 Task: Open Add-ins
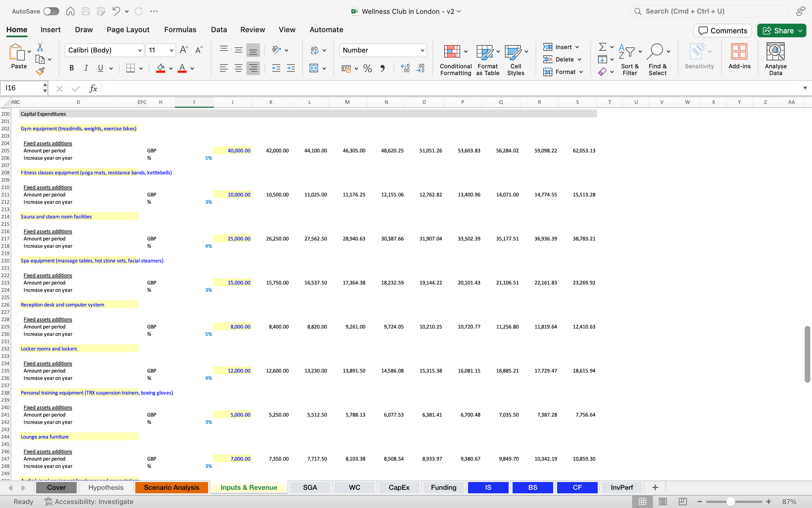(x=739, y=56)
